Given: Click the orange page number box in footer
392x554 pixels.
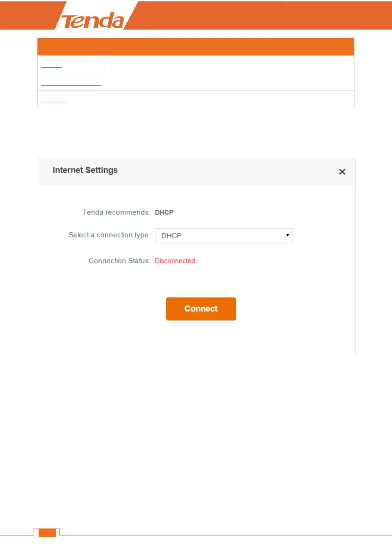Looking at the screenshot, I should tap(47, 533).
